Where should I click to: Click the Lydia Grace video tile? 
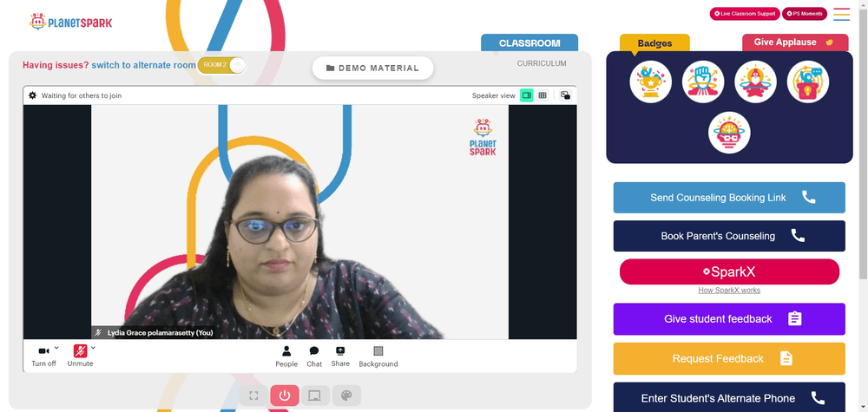(299, 222)
